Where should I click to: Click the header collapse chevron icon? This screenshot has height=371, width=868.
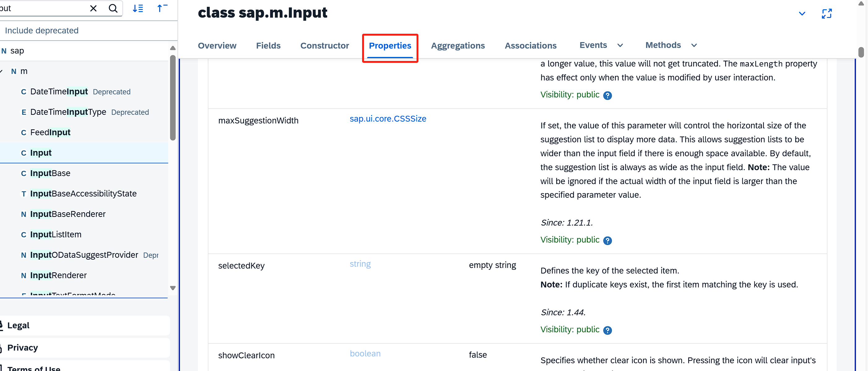coord(802,14)
